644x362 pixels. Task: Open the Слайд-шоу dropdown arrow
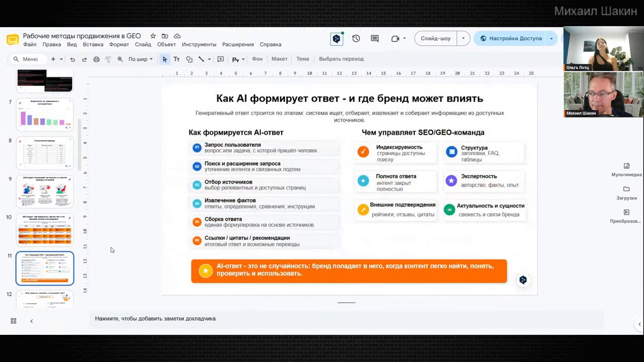click(463, 39)
